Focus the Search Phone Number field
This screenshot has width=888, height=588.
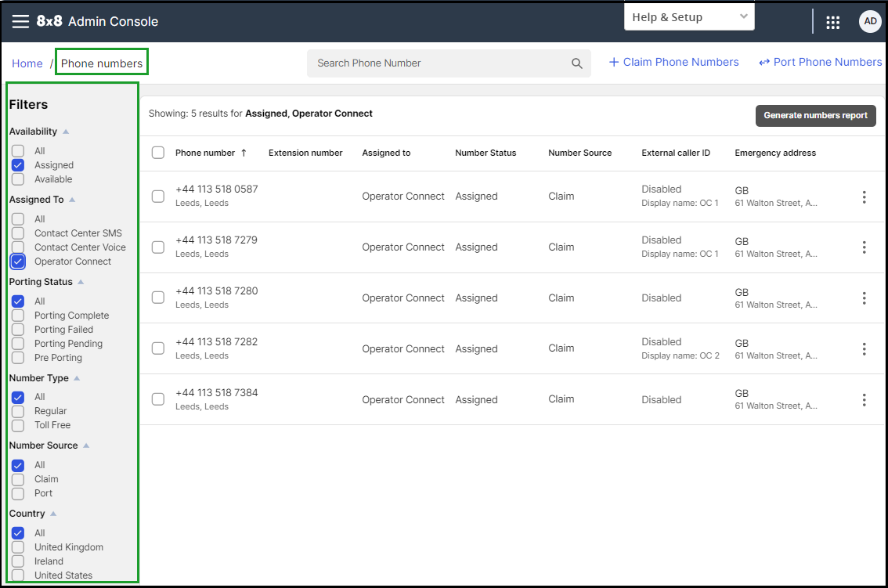[x=449, y=63]
